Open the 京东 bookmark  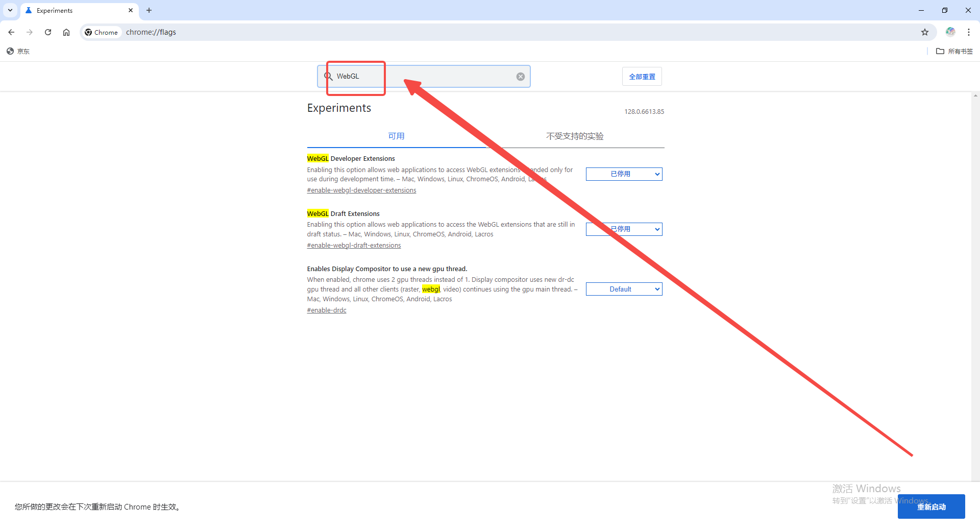(x=18, y=51)
